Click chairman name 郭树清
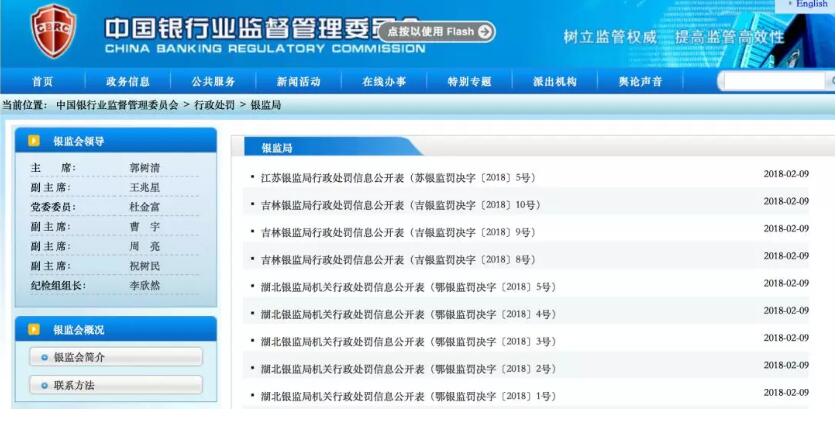The width and height of the screenshot is (836, 445). coord(144,168)
